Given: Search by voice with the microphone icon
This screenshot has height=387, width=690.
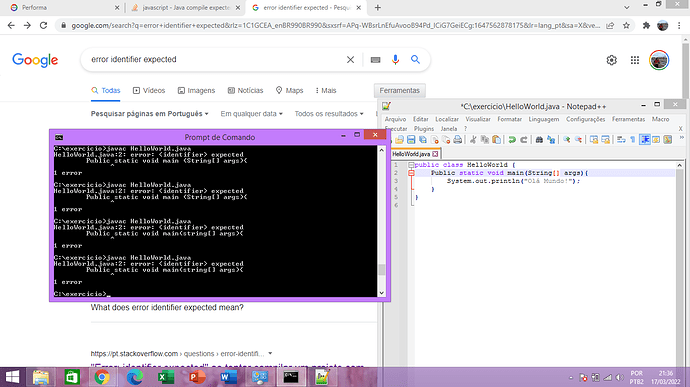Looking at the screenshot, I should (x=395, y=59).
